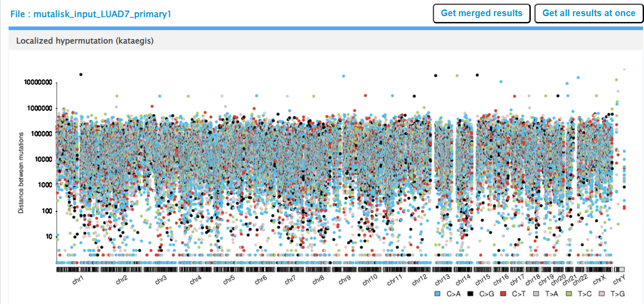644x304 pixels.
Task: Click Get all results at once button
Action: tap(589, 13)
